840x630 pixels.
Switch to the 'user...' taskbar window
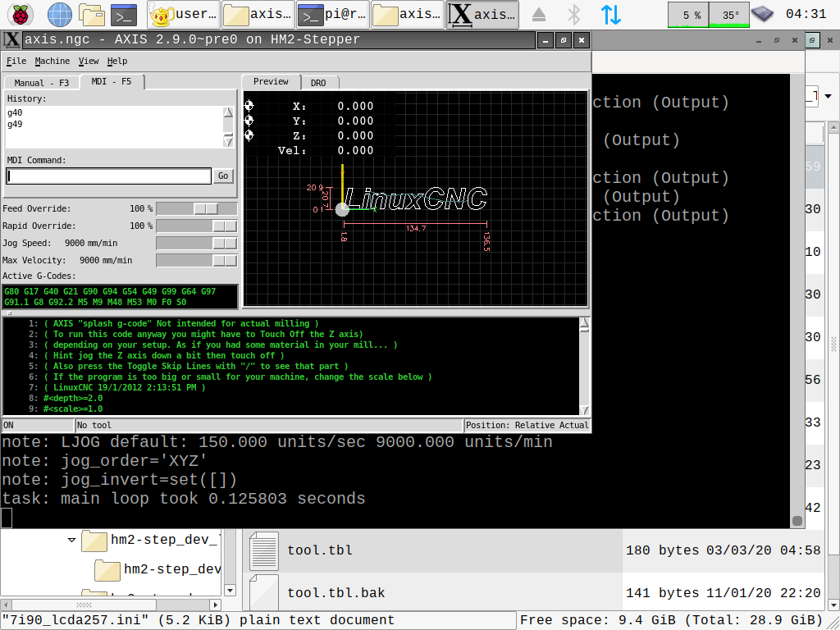coord(183,15)
